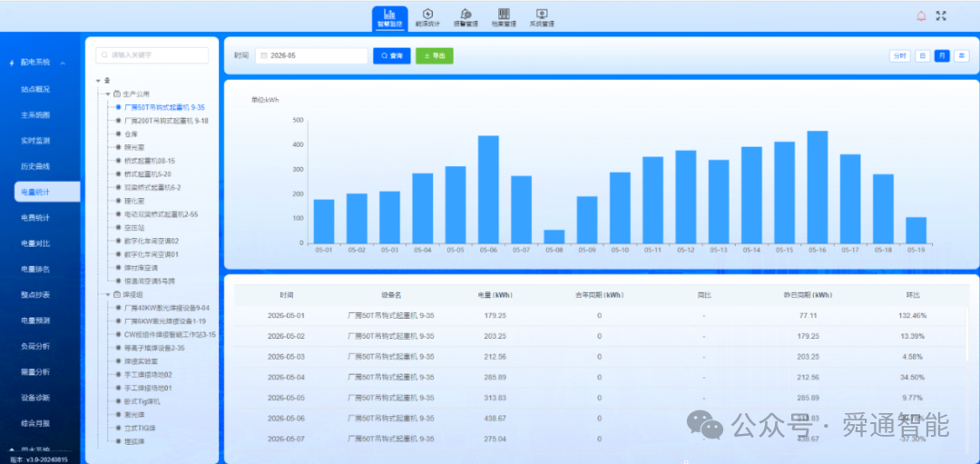The width and height of the screenshot is (980, 464).
Task: Open 电量对比 in the sidebar
Action: (35, 243)
